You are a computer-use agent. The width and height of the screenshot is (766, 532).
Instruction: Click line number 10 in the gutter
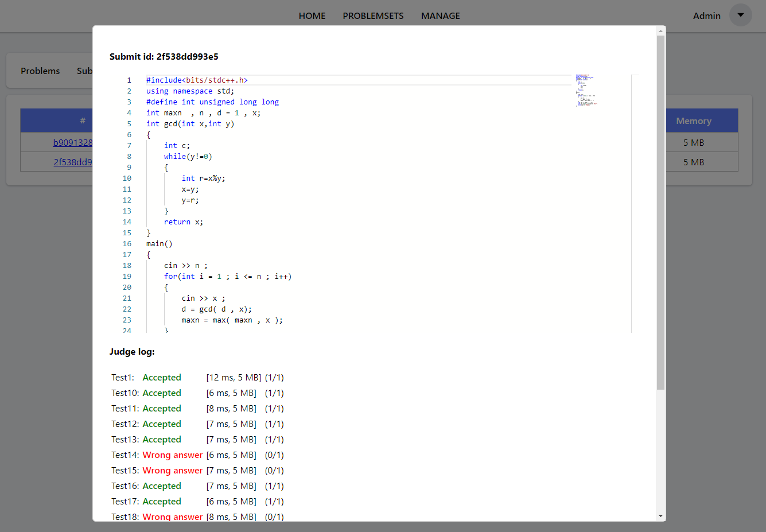pos(127,178)
